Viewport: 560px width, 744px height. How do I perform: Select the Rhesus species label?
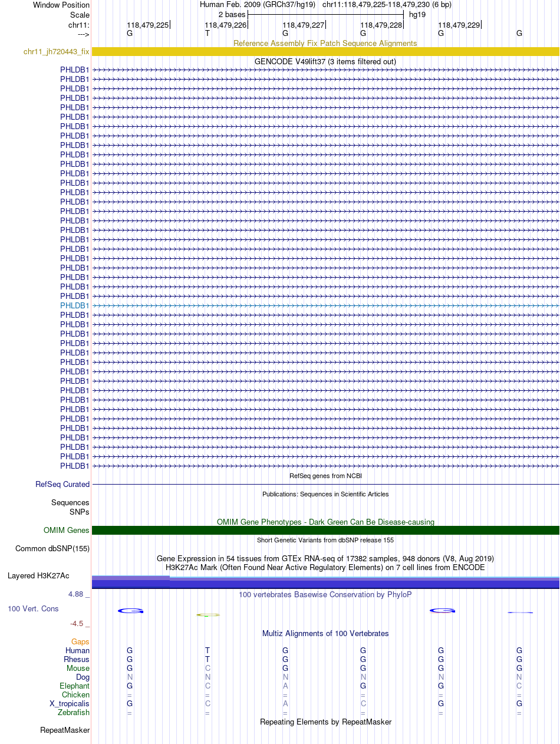[x=77, y=659]
